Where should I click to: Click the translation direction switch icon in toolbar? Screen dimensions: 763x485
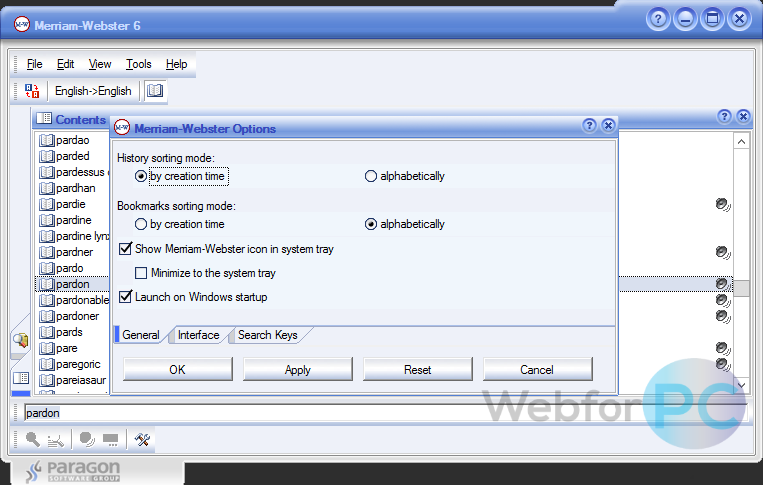tap(32, 91)
